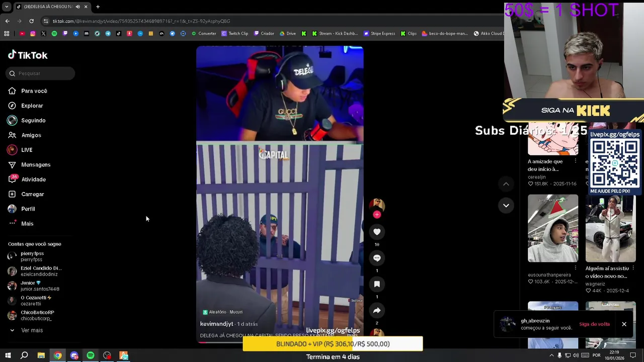
Task: Open the Amigos page
Action: [x=25, y=135]
